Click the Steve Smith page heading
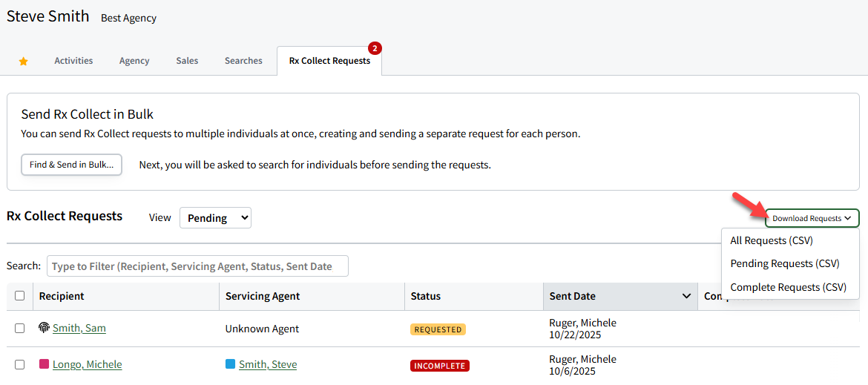868x385 pixels. pos(47,16)
